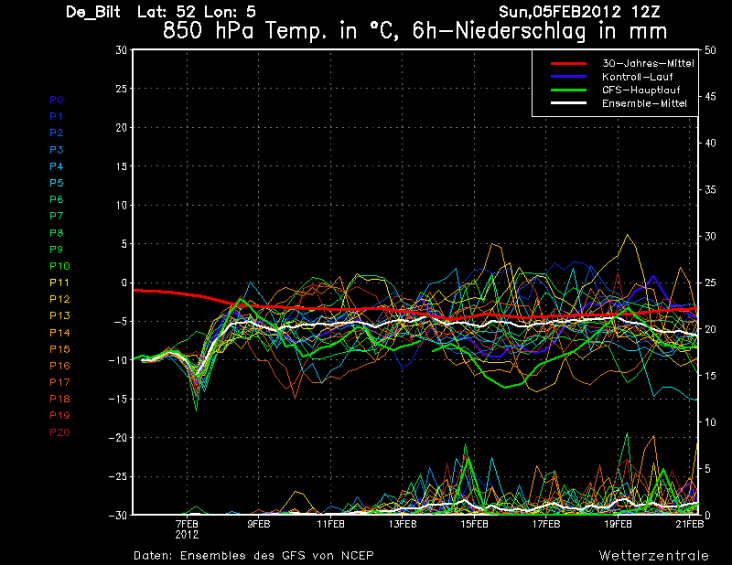Click the -15 value on temperature axis
Image resolution: width=732 pixels, height=565 pixels.
click(x=118, y=399)
